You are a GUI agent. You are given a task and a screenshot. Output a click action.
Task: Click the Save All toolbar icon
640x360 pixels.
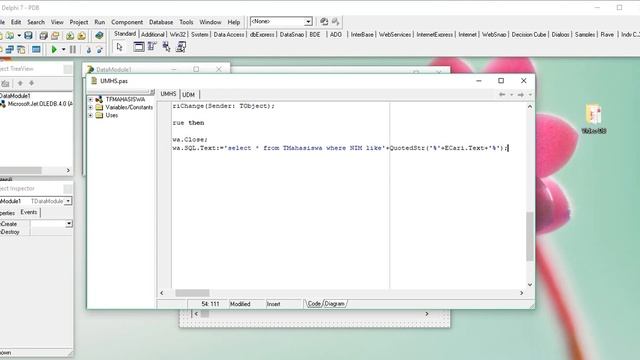[43, 36]
